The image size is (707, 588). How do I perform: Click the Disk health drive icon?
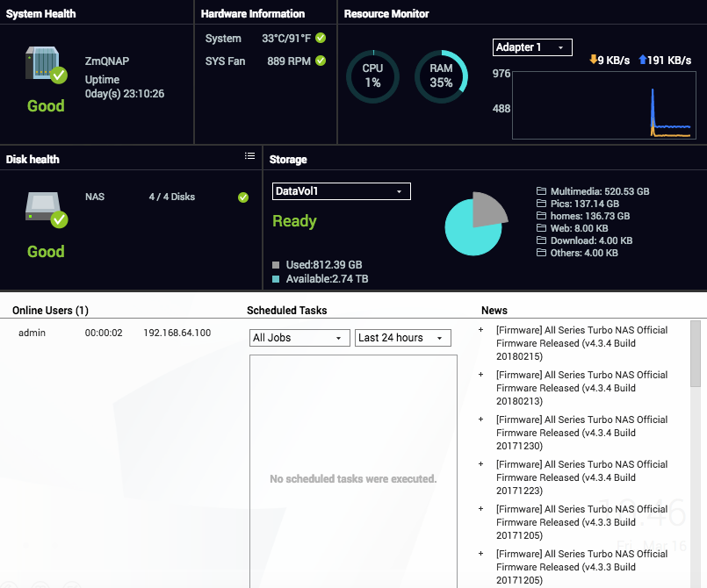click(x=46, y=210)
